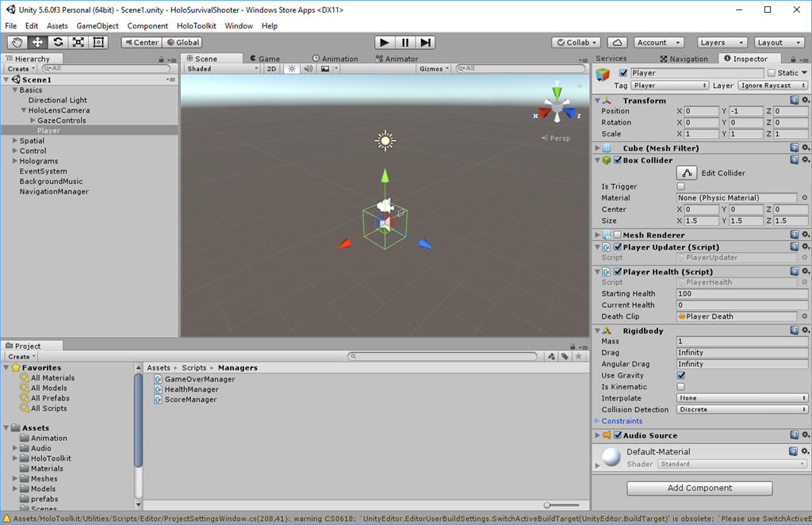Step forward one frame
812x525 pixels.
click(x=425, y=43)
